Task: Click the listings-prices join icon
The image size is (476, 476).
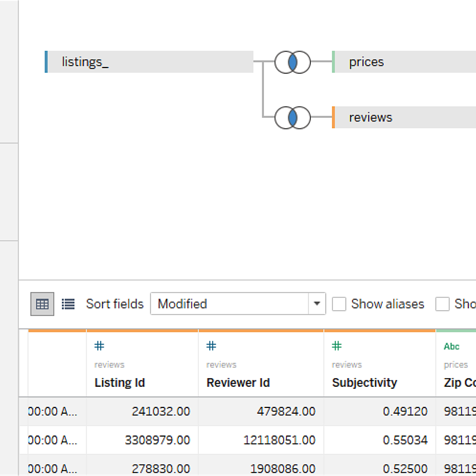Action: click(x=292, y=62)
